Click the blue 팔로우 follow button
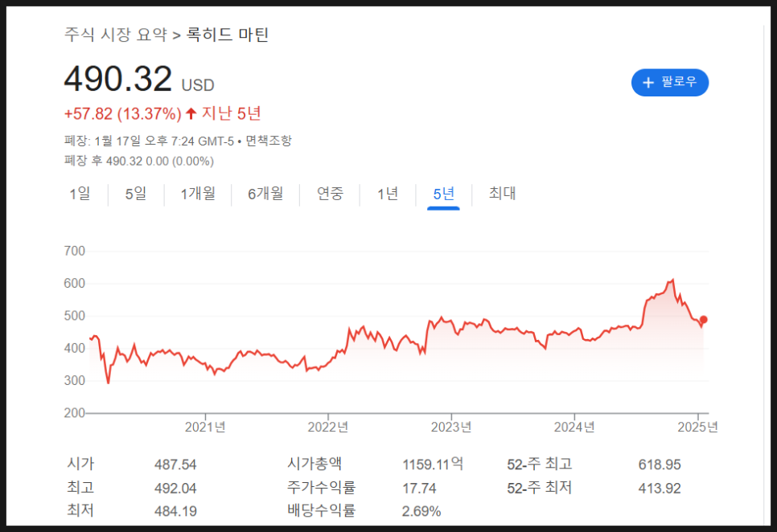This screenshot has height=532, width=777. [x=669, y=82]
